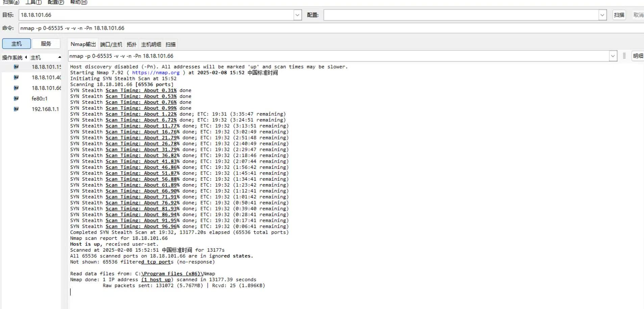The height and width of the screenshot is (309, 644).
Task: Click OS icon for host 18.18.101.40
Action: pyautogui.click(x=16, y=77)
